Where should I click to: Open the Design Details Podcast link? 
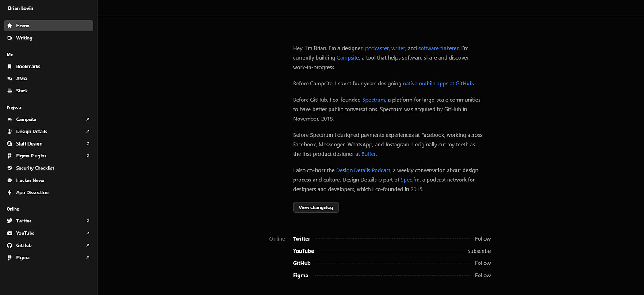(363, 170)
